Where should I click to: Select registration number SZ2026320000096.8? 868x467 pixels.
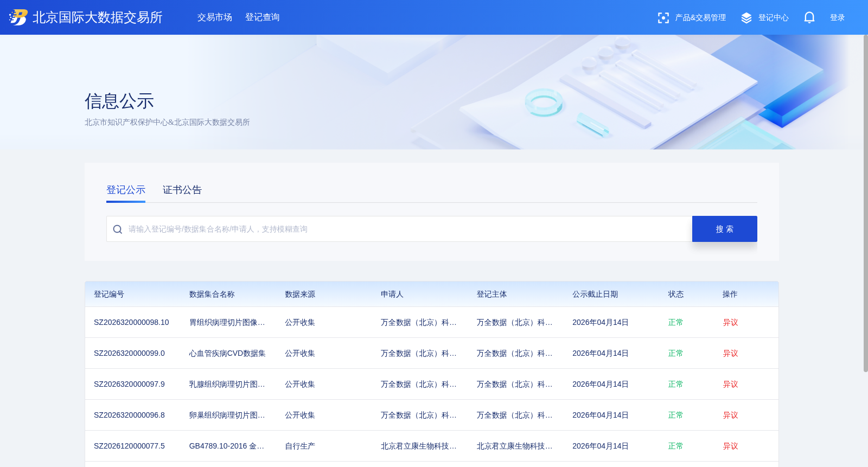pyautogui.click(x=129, y=415)
